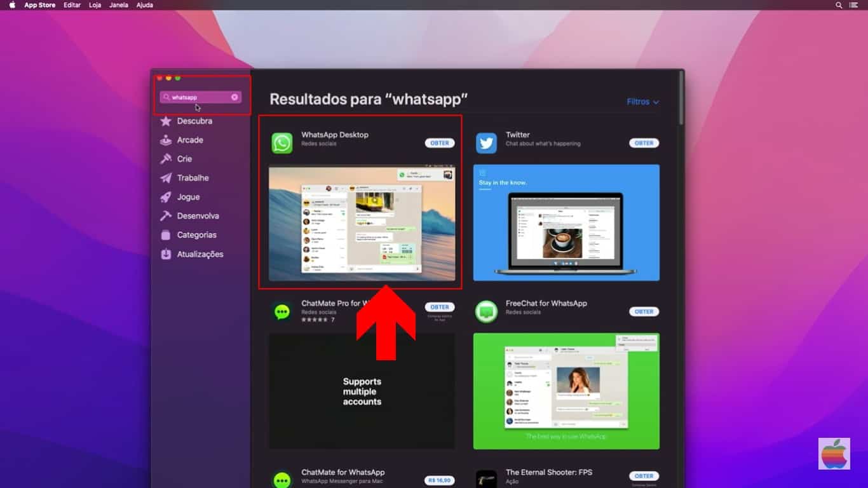868x488 pixels.
Task: Open the Atualizações section
Action: tap(200, 254)
